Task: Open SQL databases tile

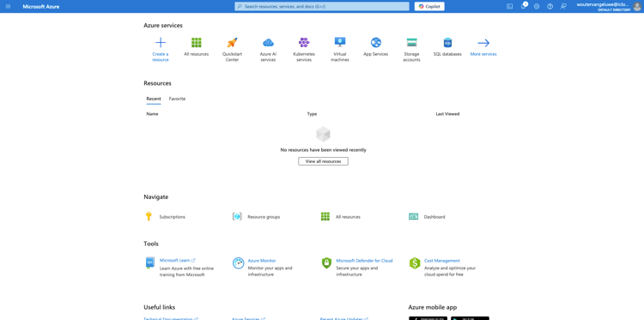Action: click(x=447, y=47)
